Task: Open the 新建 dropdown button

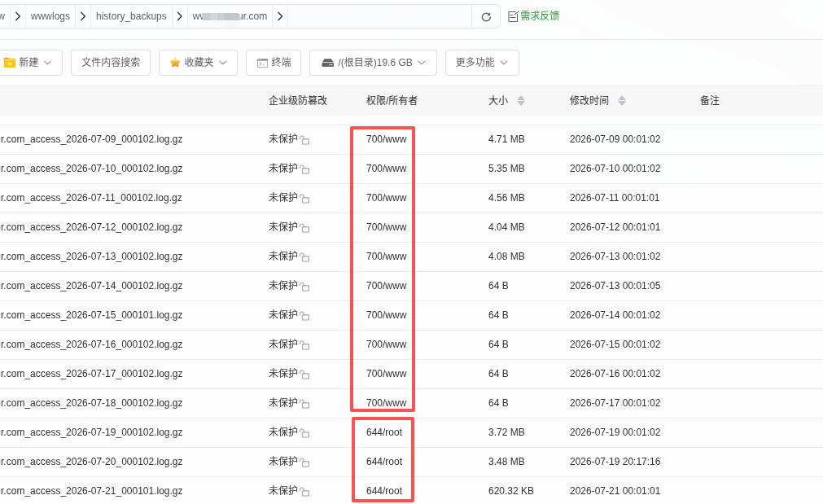Action: 30,63
